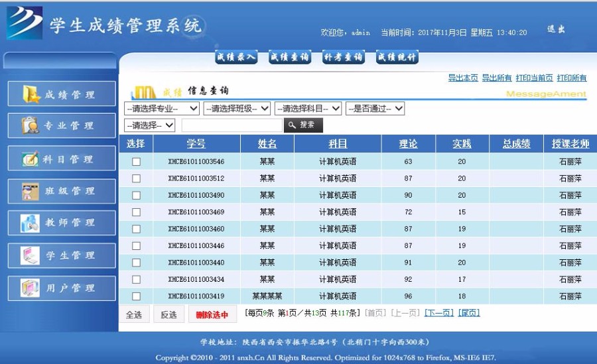Expand the 请选择科目 dropdown
The image size is (597, 364).
308,109
